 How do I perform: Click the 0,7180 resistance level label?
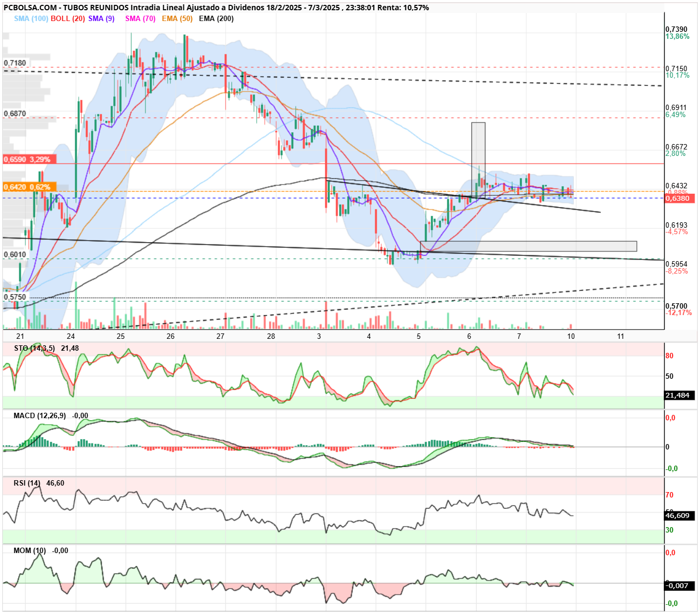point(15,63)
